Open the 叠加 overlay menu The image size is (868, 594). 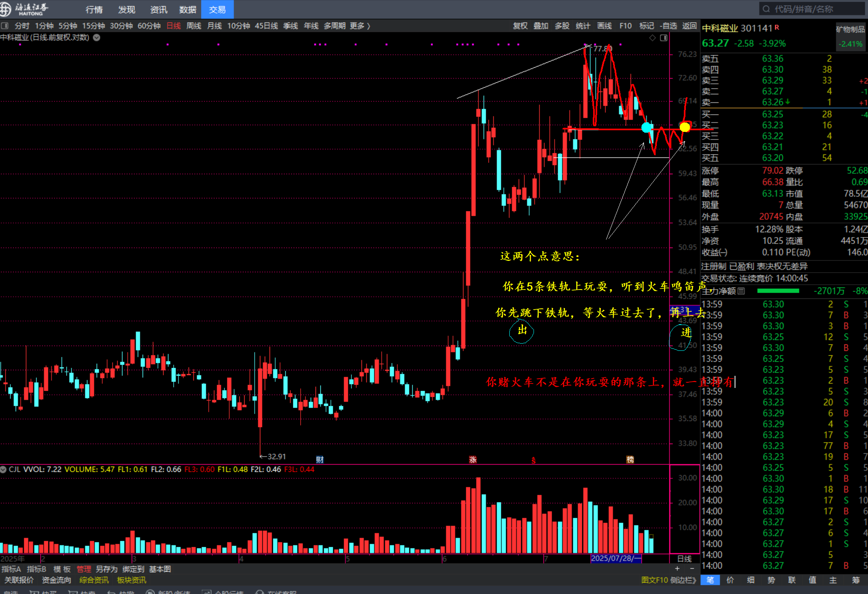[541, 26]
